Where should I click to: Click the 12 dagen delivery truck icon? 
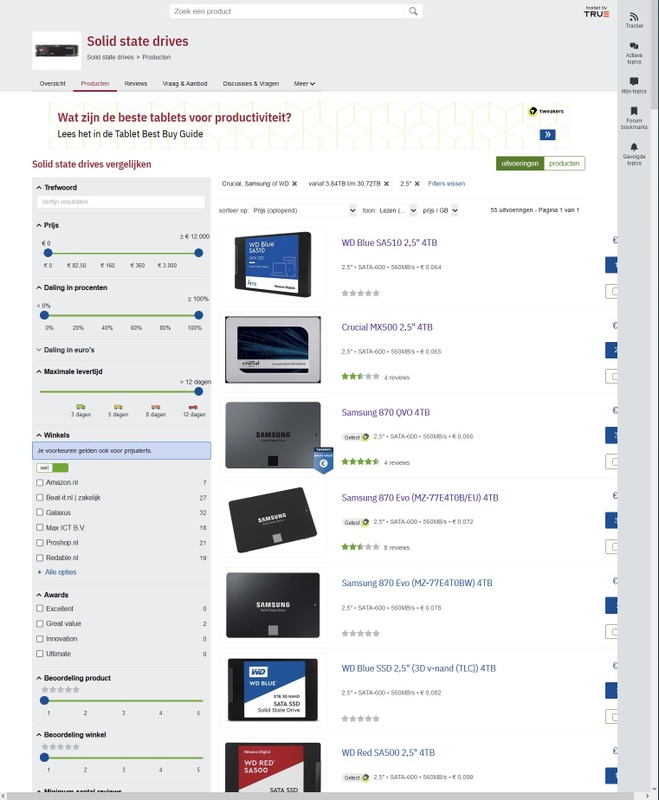193,407
